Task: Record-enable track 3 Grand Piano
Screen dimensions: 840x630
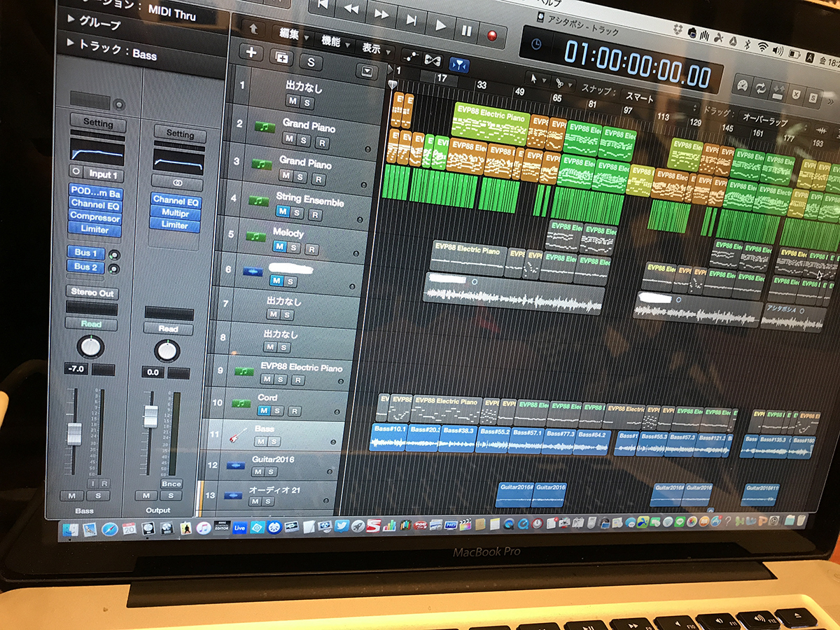Action: point(318,179)
